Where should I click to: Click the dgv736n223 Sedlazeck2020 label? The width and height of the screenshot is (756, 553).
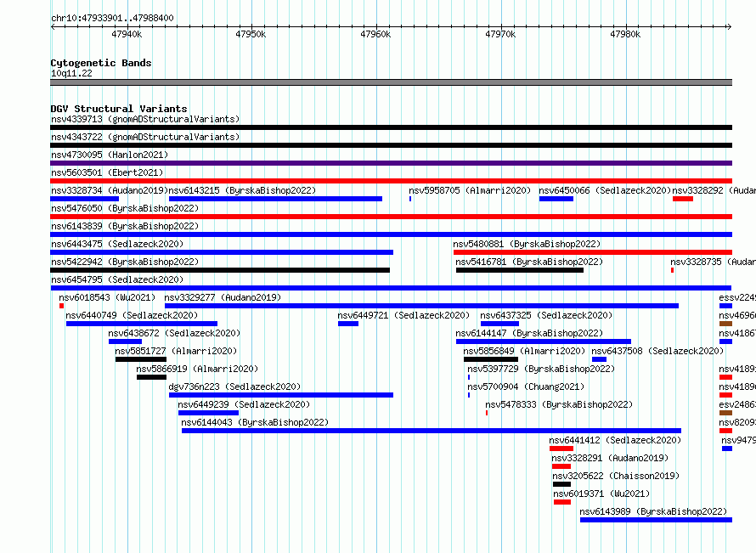(234, 387)
